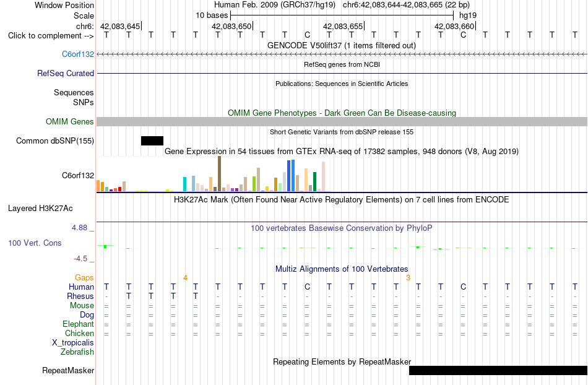
Task: Click the Human alignment row label
Action: 81,287
